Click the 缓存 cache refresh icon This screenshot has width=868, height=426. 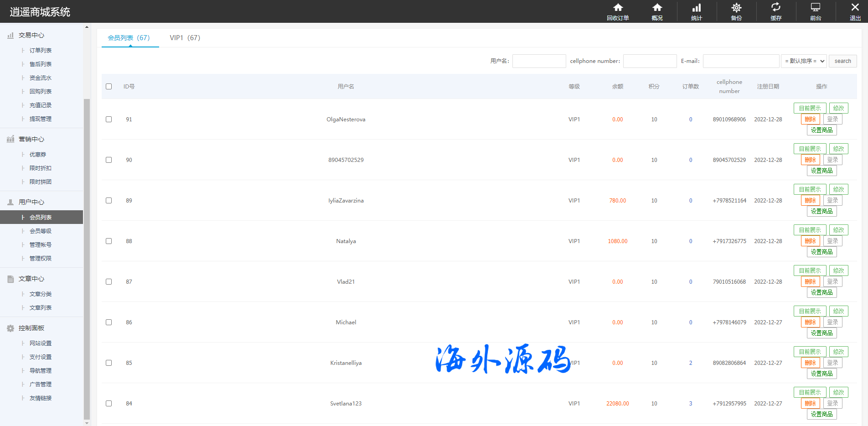point(776,8)
